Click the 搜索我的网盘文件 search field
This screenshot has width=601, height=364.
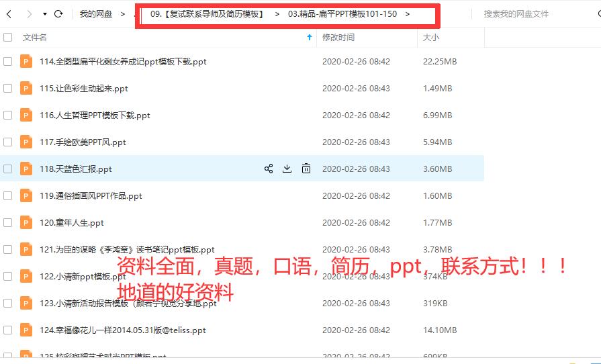coord(530,14)
